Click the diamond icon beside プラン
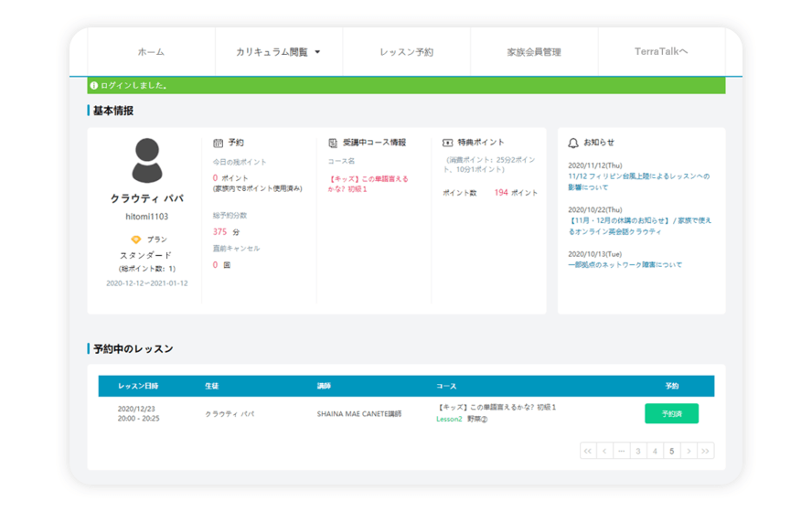The height and width of the screenshot is (512, 812). click(x=136, y=240)
